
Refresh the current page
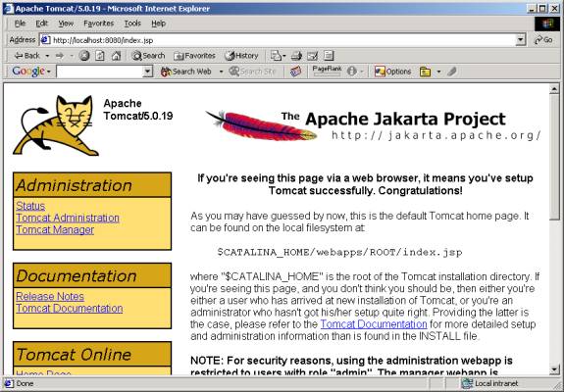tap(100, 56)
